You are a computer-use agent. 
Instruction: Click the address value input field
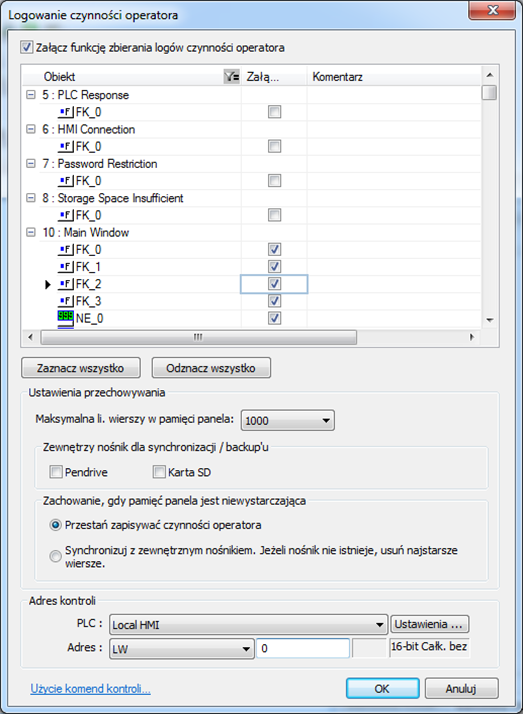pyautogui.click(x=303, y=648)
